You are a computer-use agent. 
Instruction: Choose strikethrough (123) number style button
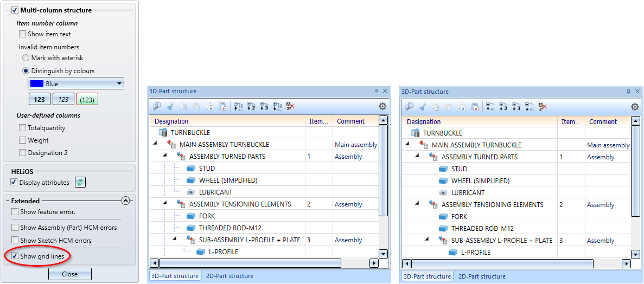point(87,99)
